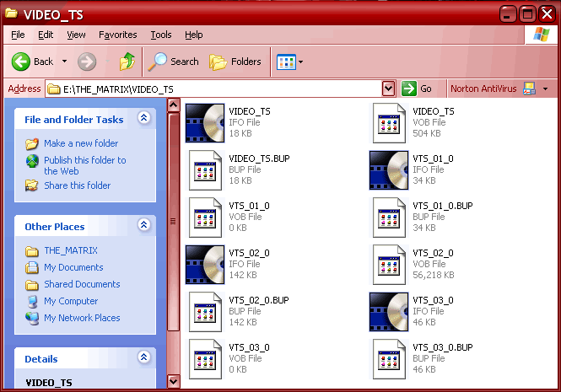This screenshot has width=561, height=392.
Task: Click the Forward arrow icon
Action: 87,62
